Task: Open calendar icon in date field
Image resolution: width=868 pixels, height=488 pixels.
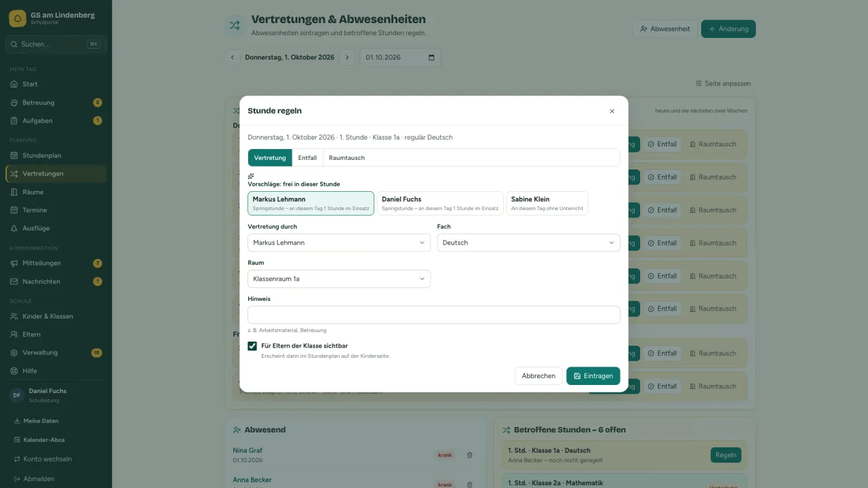Action: (x=431, y=58)
